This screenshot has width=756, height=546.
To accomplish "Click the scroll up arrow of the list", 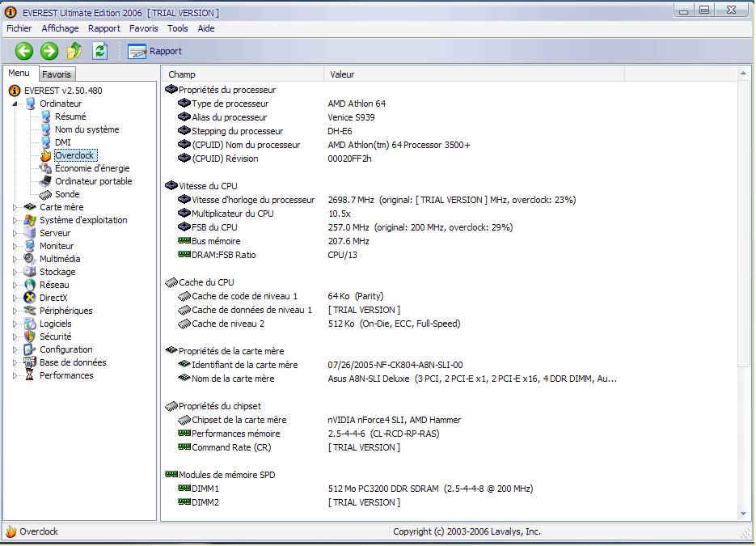I will [x=743, y=74].
